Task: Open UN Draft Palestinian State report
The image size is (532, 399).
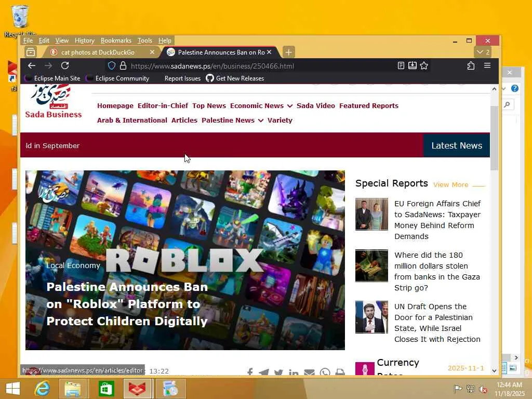Action: click(437, 323)
